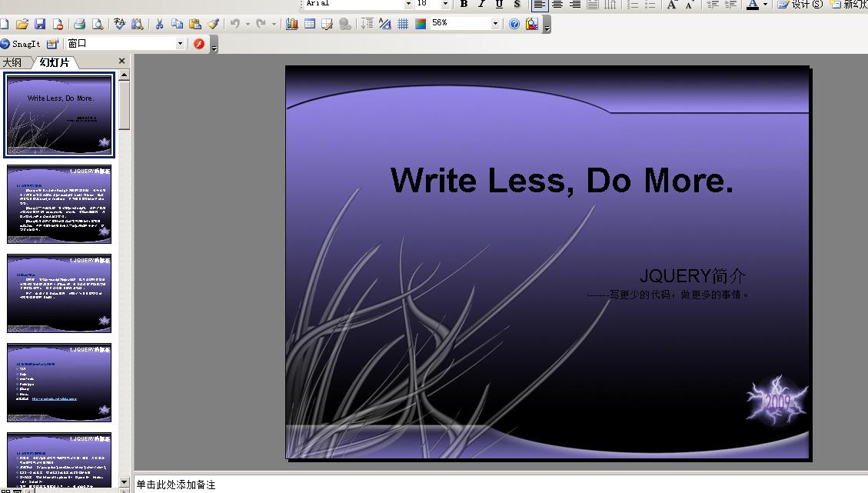This screenshot has width=868, height=493.
Task: Click the red Flash icon
Action: point(199,44)
